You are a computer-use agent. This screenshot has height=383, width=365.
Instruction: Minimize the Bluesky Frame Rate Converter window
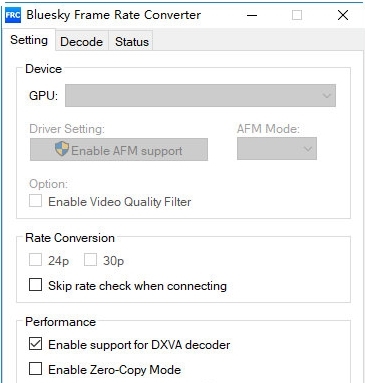(252, 15)
